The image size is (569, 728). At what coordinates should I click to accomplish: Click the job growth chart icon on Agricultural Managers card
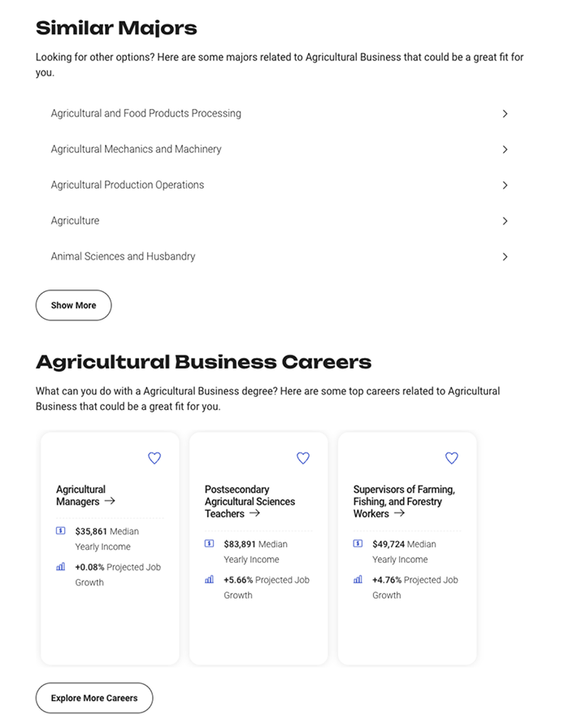pyautogui.click(x=60, y=567)
